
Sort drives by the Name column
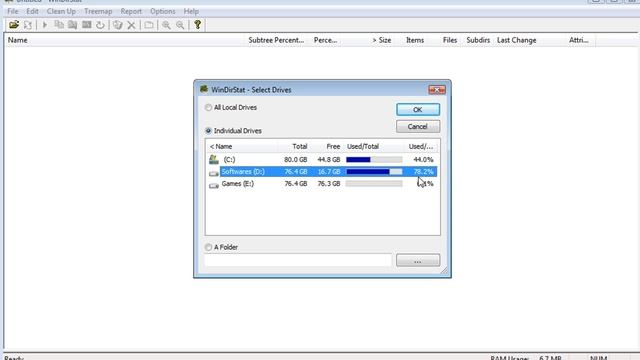243,146
